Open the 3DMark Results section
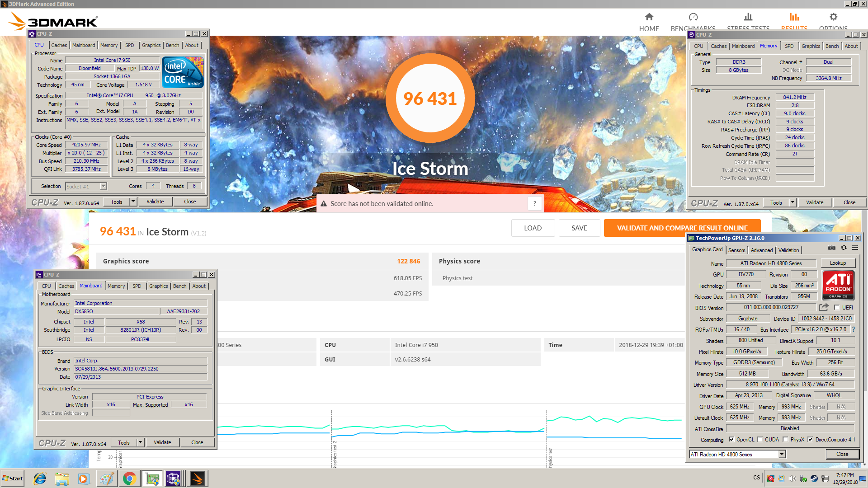This screenshot has height=488, width=868. point(794,22)
